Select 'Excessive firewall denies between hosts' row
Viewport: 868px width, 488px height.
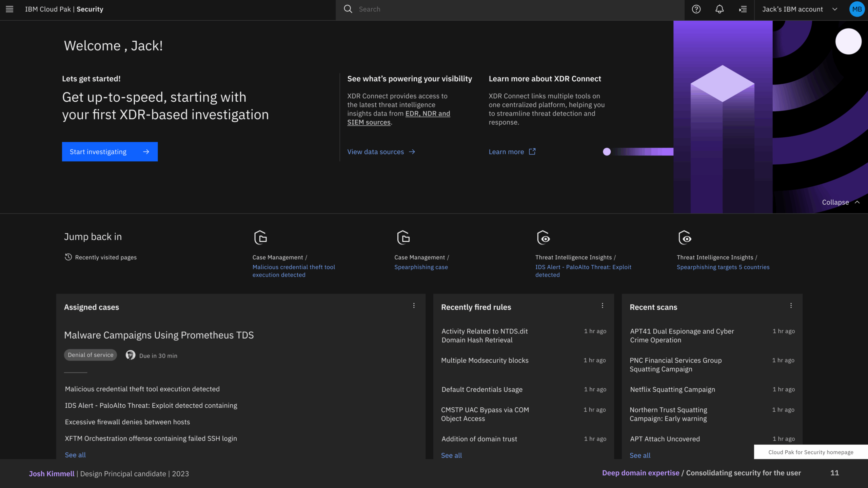pyautogui.click(x=127, y=422)
